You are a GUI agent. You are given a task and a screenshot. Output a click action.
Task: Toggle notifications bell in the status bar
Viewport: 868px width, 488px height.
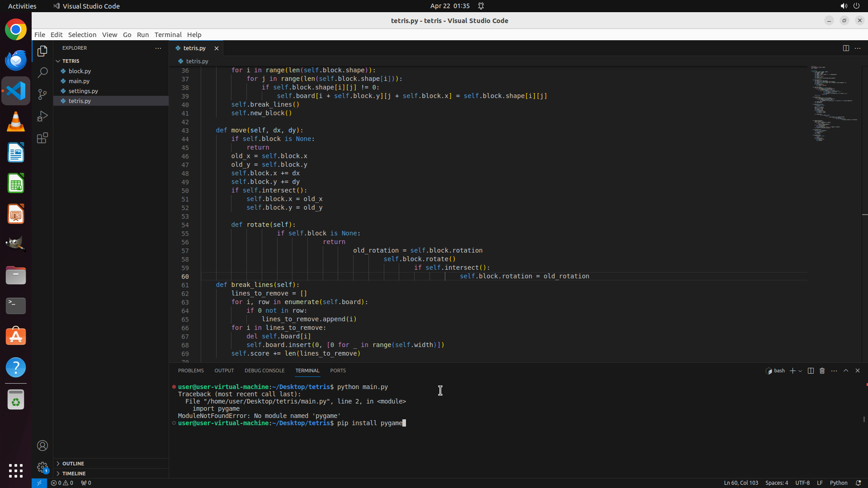tap(858, 483)
